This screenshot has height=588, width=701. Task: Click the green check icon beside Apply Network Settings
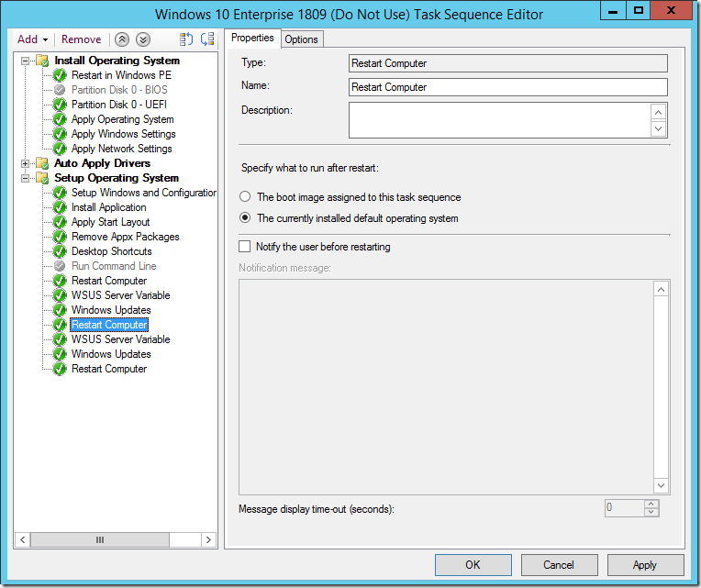[x=60, y=149]
